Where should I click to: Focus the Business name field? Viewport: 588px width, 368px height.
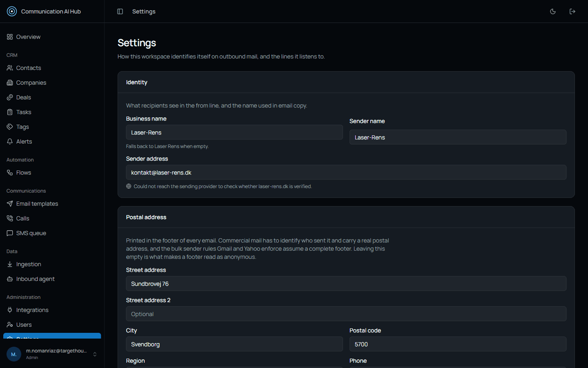click(x=234, y=132)
